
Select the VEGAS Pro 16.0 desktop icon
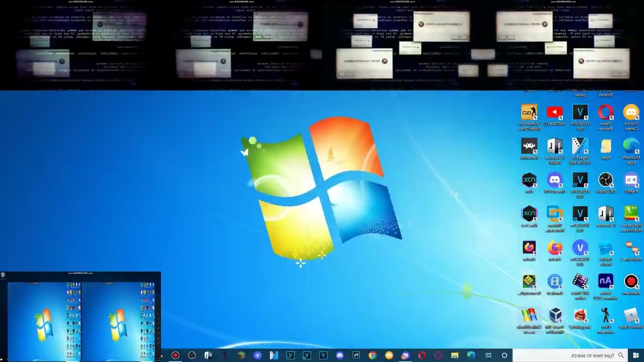580,118
